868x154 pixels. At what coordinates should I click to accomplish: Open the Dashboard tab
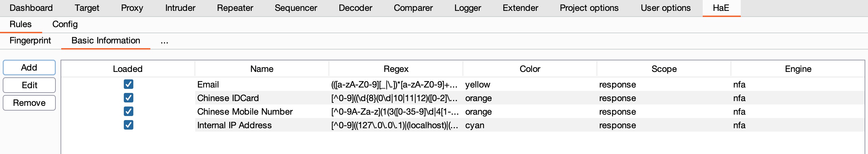[x=31, y=8]
